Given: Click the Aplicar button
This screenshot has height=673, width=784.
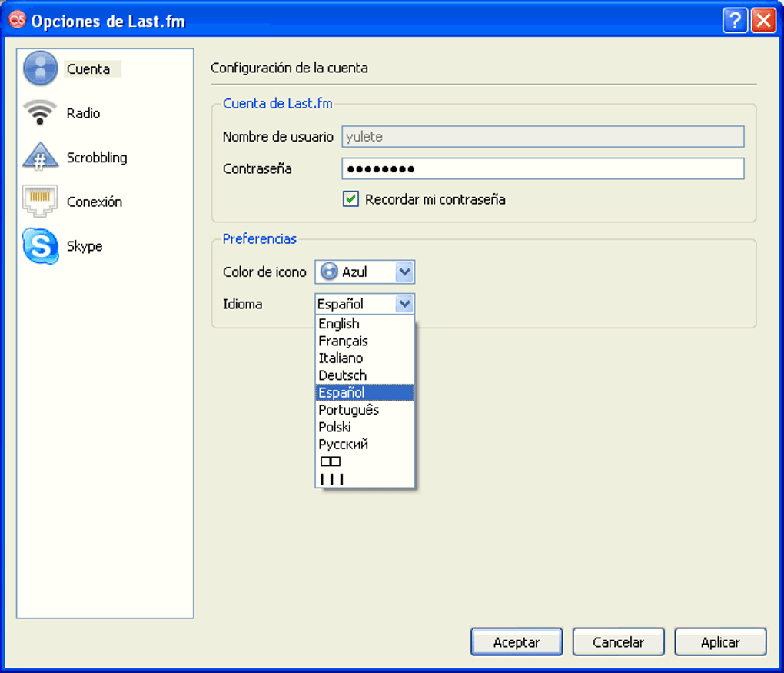Looking at the screenshot, I should click(x=720, y=641).
